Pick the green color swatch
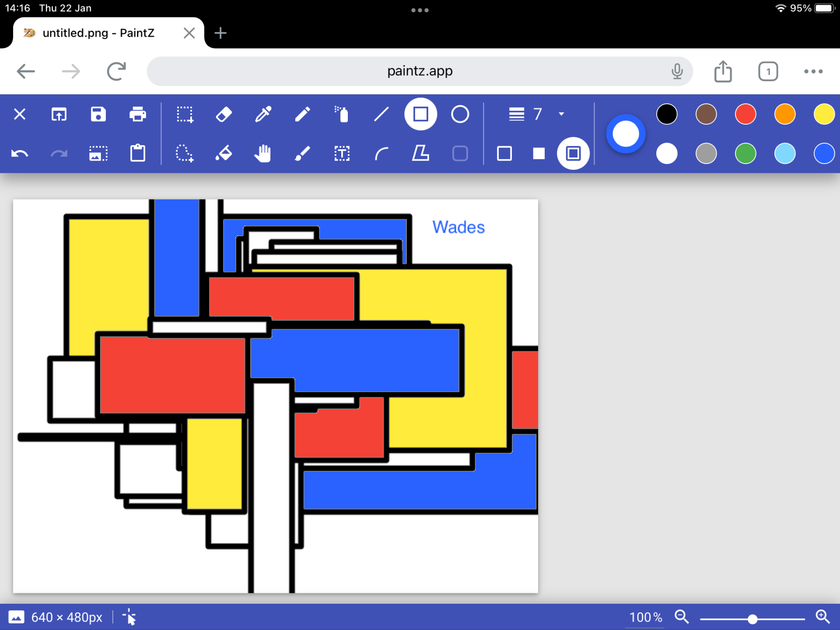 point(745,154)
